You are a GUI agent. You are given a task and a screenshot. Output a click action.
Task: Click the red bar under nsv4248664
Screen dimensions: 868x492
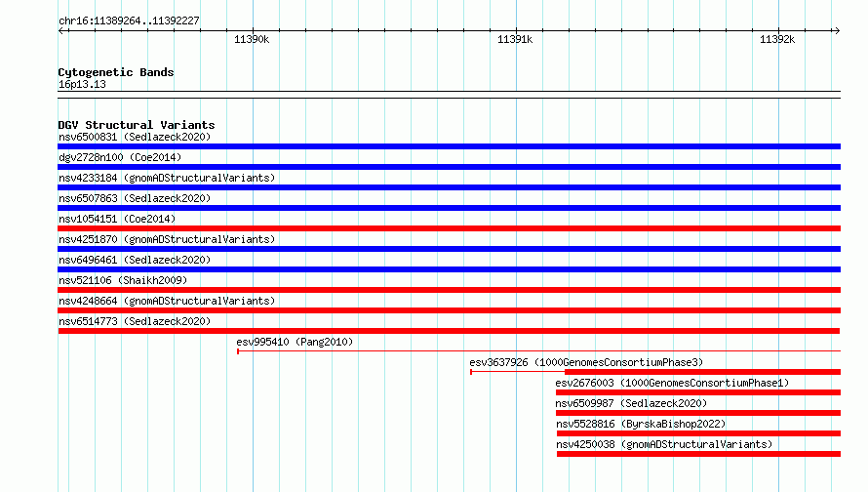pyautogui.click(x=449, y=310)
